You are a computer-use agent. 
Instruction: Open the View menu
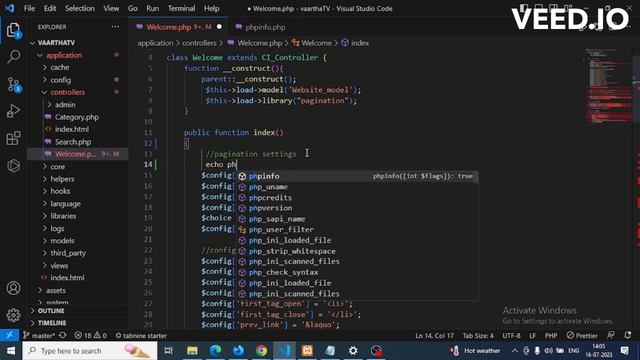[x=111, y=8]
